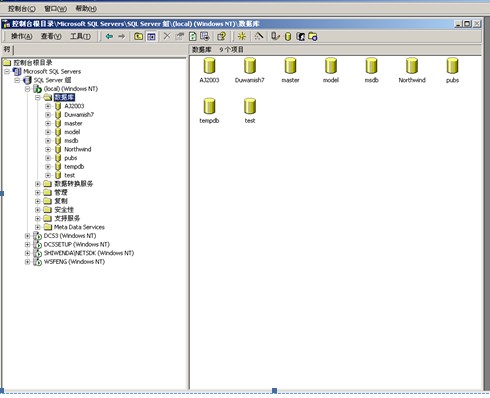Select the pubs database icon in right pane
This screenshot has width=490, height=398.
[452, 66]
